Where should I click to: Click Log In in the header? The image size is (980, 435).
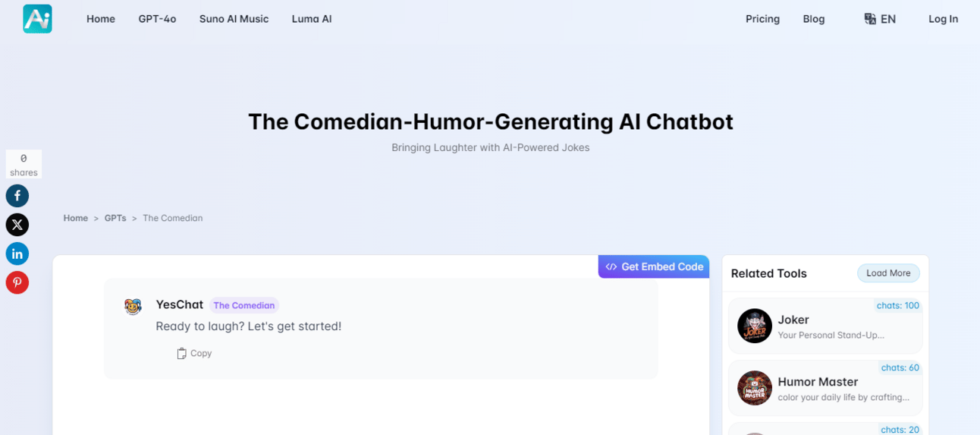[x=943, y=19]
